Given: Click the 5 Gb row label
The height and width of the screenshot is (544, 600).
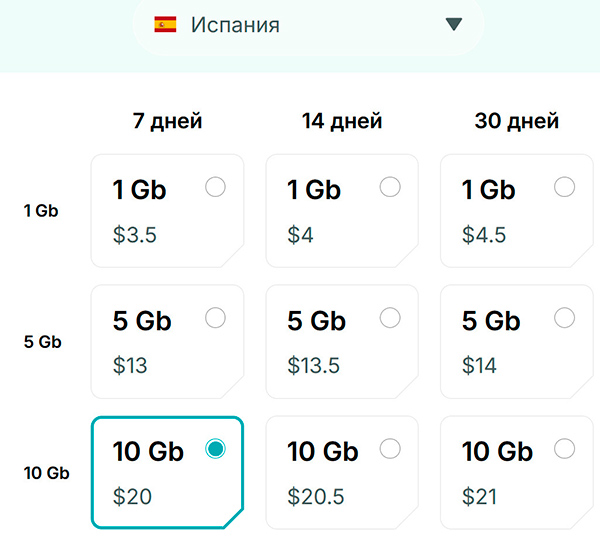Looking at the screenshot, I should (x=42, y=342).
